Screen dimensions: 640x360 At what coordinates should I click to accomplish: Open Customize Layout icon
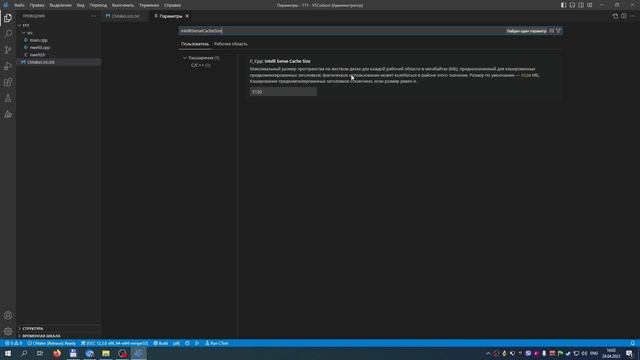pos(590,5)
